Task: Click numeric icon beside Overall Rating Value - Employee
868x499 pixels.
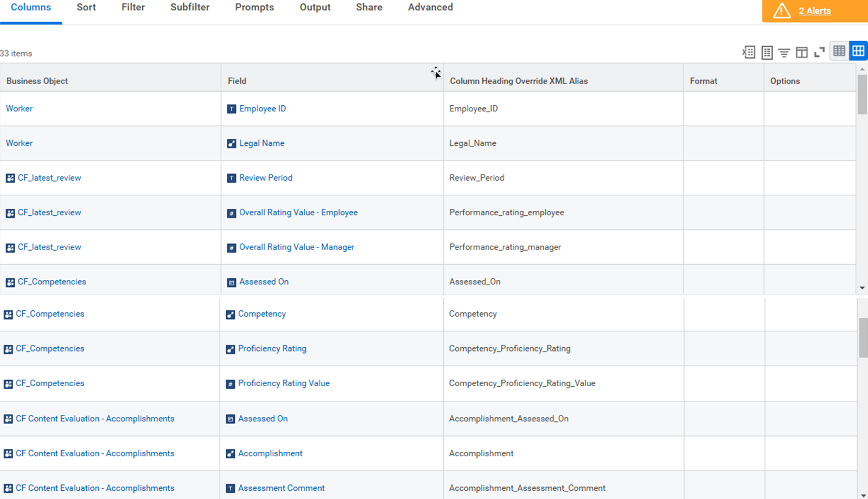Action: pyautogui.click(x=232, y=213)
